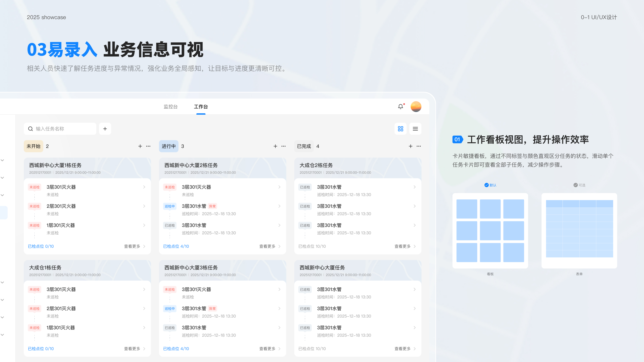Switch to the 监控台 tab

171,107
